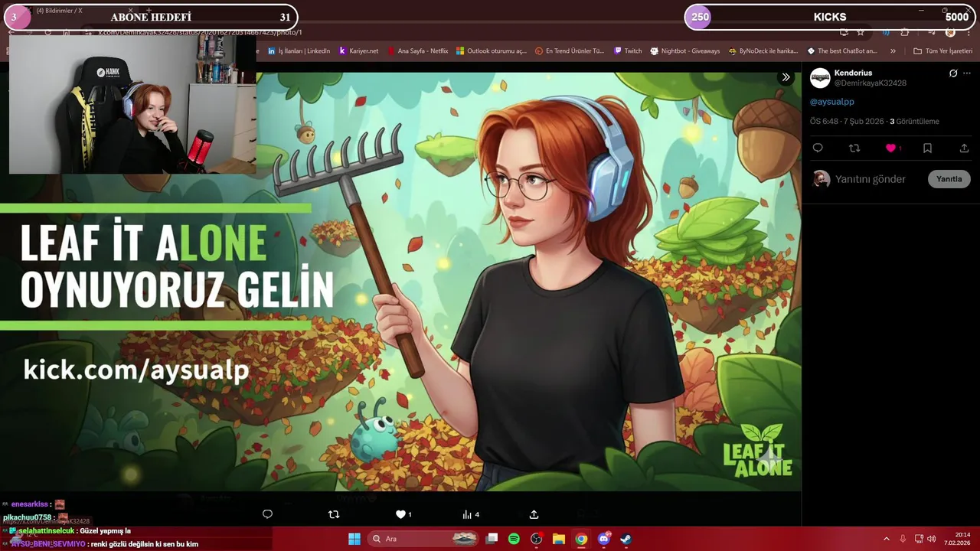The image size is (980, 551).
Task: Open Steam from the taskbar
Action: pyautogui.click(x=626, y=539)
